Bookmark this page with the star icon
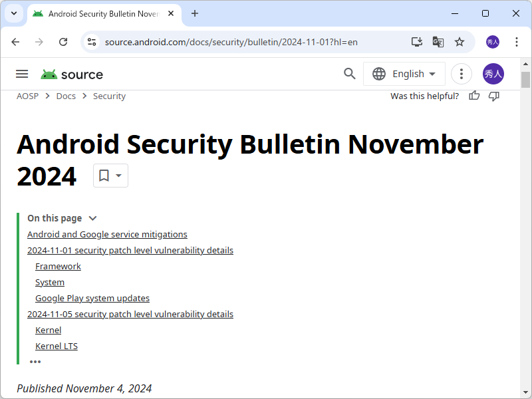Screen dimensions: 532x399 click(x=460, y=41)
